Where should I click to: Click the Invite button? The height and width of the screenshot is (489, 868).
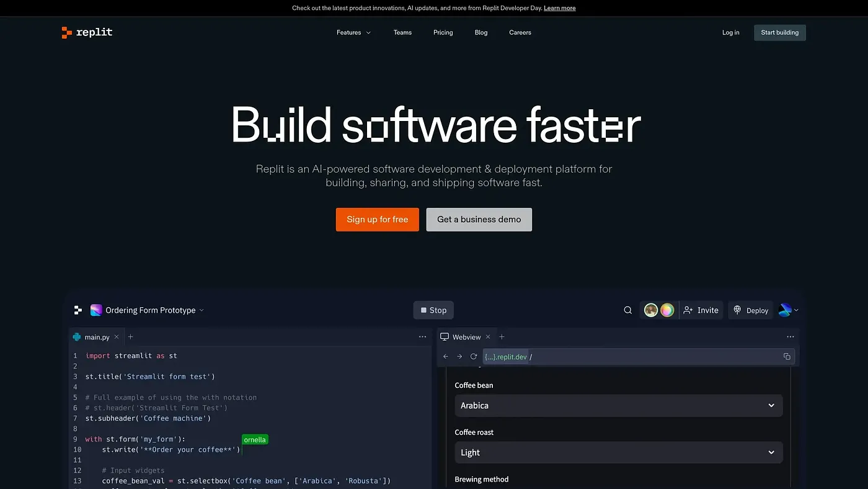(701, 310)
